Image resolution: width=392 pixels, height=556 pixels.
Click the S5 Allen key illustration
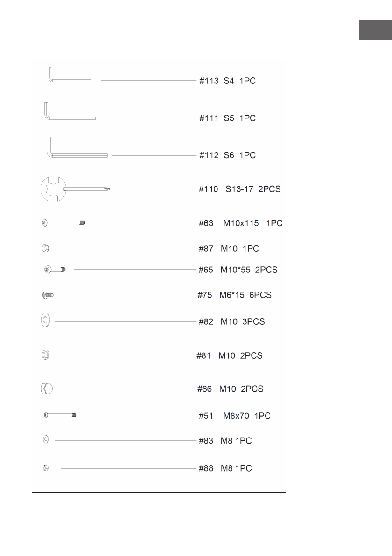[x=70, y=111]
